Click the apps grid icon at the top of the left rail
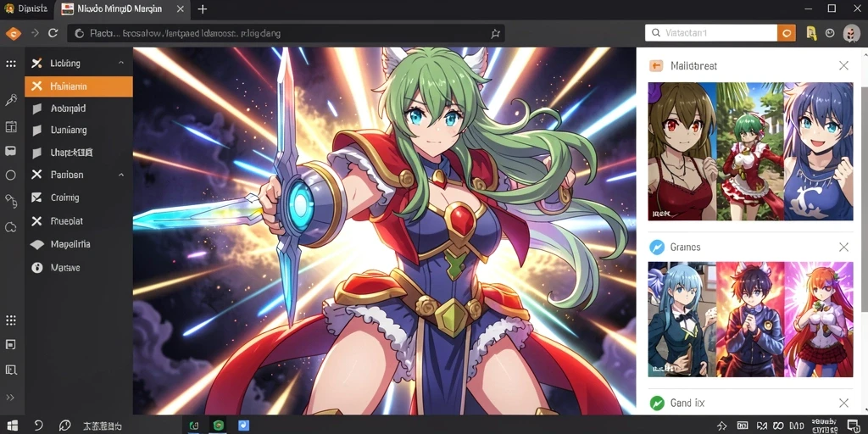This screenshot has height=434, width=868. 10,64
